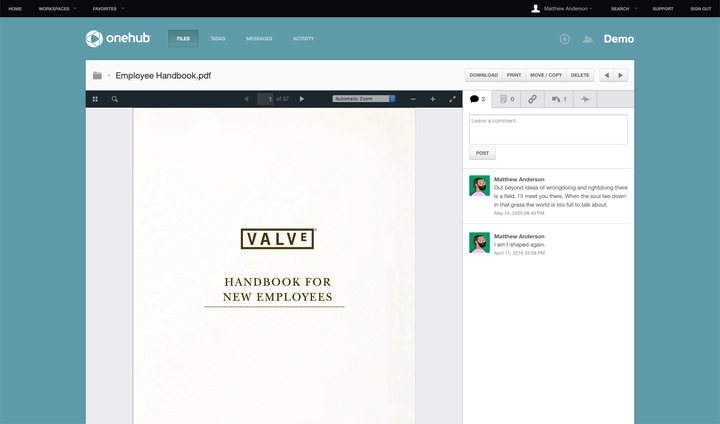
Task: Expand the Favorites menu
Action: click(x=108, y=9)
